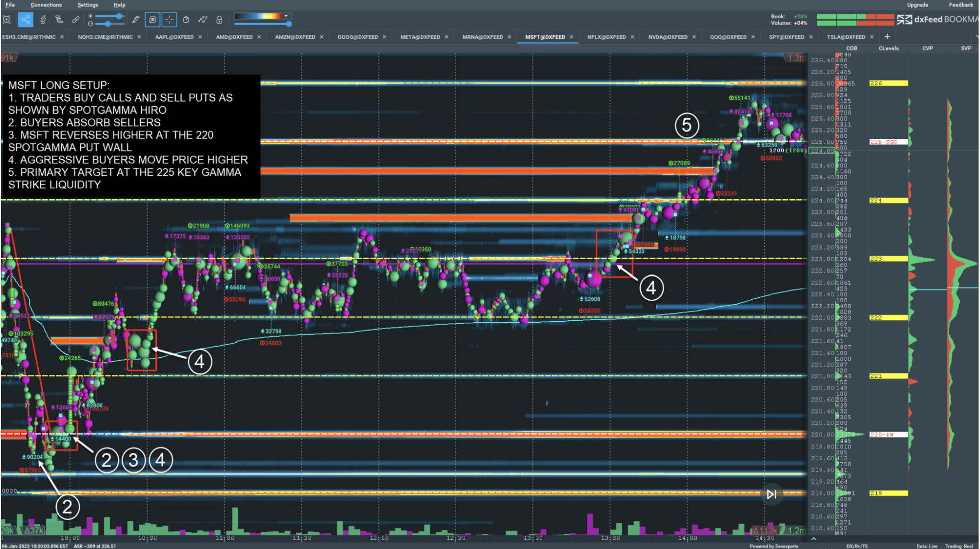
Task: Open the File menu
Action: click(10, 5)
